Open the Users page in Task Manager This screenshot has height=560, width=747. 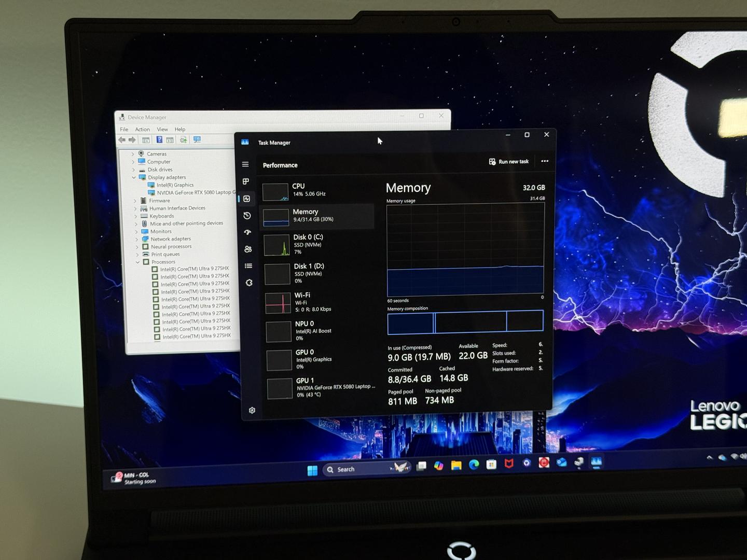pyautogui.click(x=248, y=249)
